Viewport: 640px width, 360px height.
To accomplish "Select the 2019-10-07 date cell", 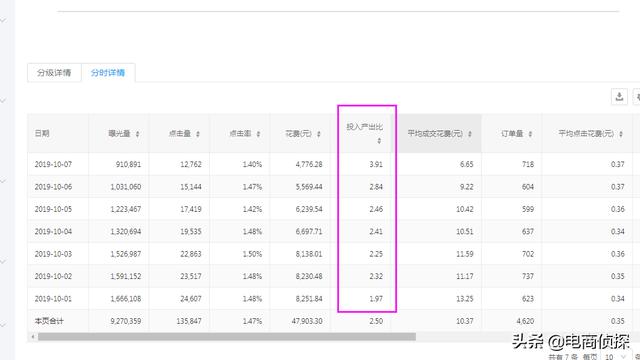I will [x=53, y=164].
